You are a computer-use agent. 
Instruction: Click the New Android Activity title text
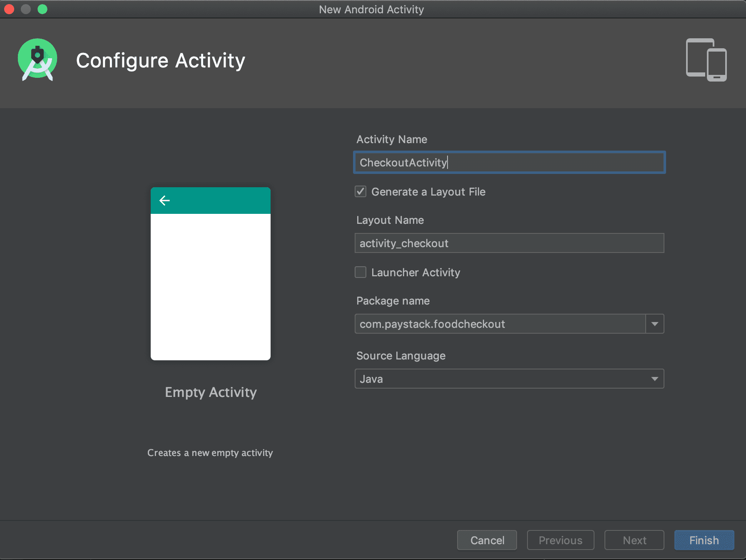pyautogui.click(x=371, y=10)
